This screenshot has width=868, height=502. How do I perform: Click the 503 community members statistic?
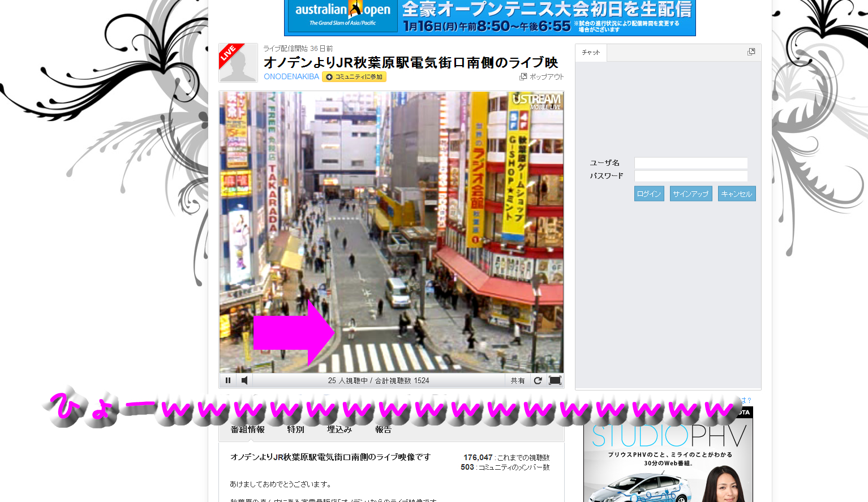coord(505,467)
